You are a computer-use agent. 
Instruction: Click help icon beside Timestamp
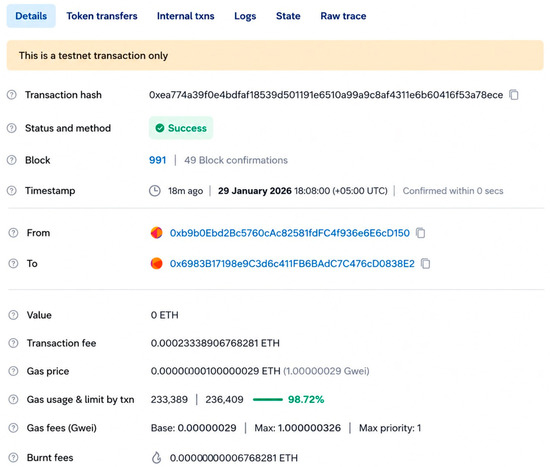pyautogui.click(x=12, y=191)
